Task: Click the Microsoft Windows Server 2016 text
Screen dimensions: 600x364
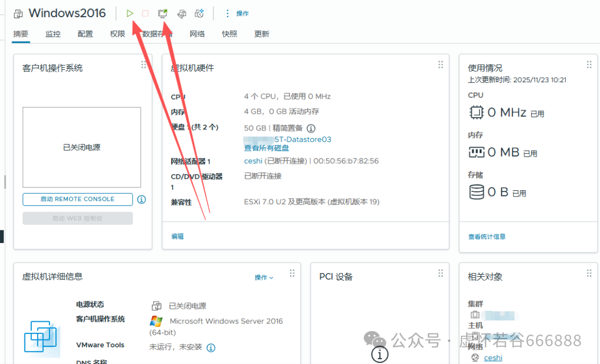Action: (x=226, y=321)
